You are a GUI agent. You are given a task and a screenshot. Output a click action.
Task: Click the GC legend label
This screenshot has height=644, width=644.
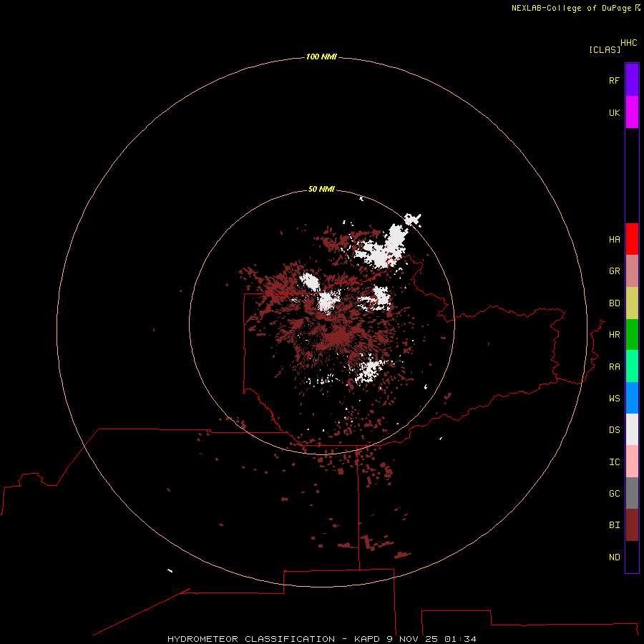[x=614, y=494]
